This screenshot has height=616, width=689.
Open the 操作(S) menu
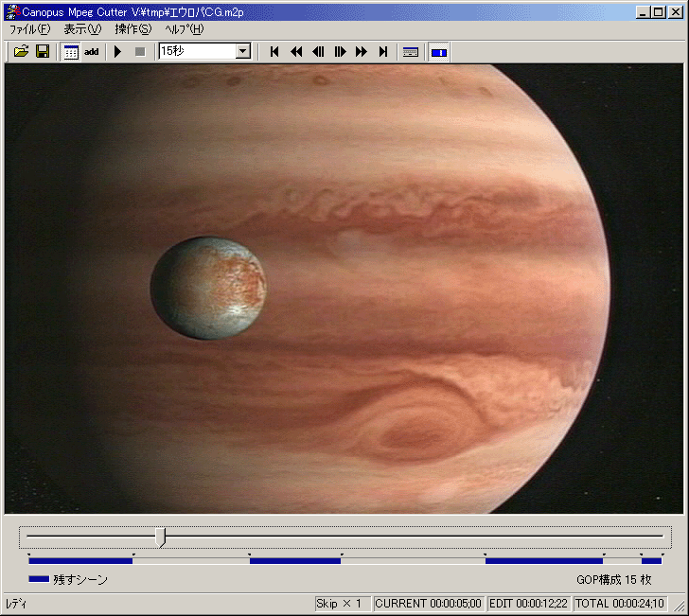(x=133, y=29)
